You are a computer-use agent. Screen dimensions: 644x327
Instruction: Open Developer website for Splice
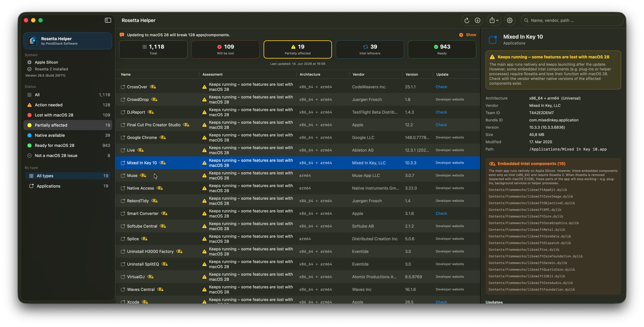pos(450,239)
